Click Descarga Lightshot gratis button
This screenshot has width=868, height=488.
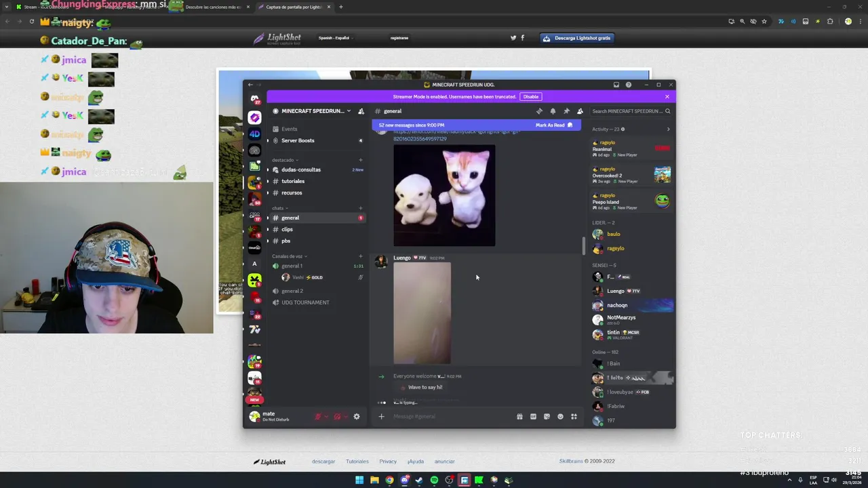(x=578, y=38)
